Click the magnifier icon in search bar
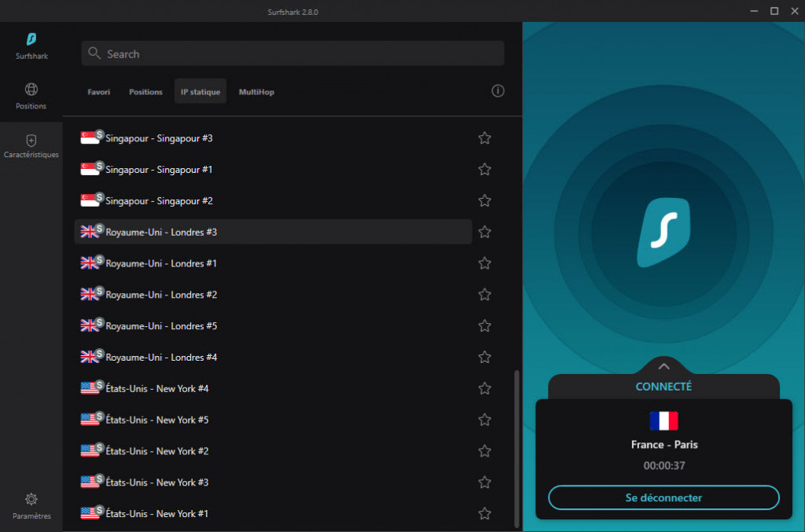Screen dimensions: 805x532 (94, 53)
